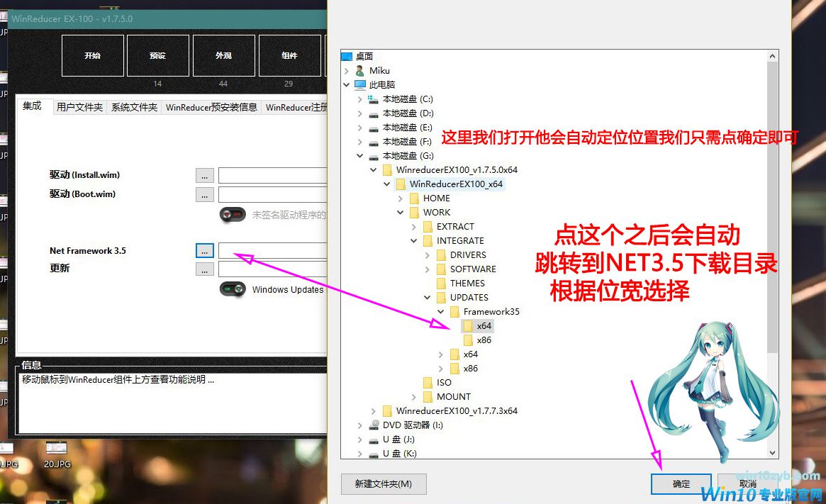Image resolution: width=826 pixels, height=504 pixels.
Task: Click the U 盘 (J:) drive icon
Action: (x=374, y=439)
